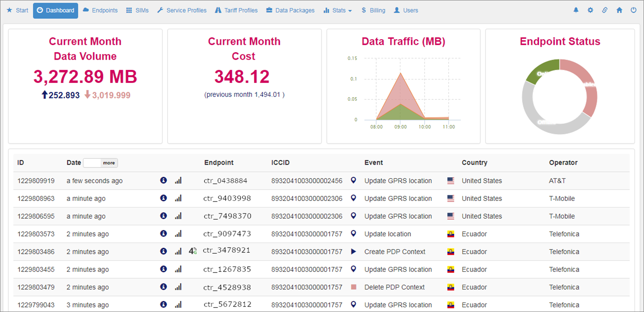Go to the Service Profiles tab
Image resolution: width=644 pixels, height=312 pixels.
pos(181,10)
